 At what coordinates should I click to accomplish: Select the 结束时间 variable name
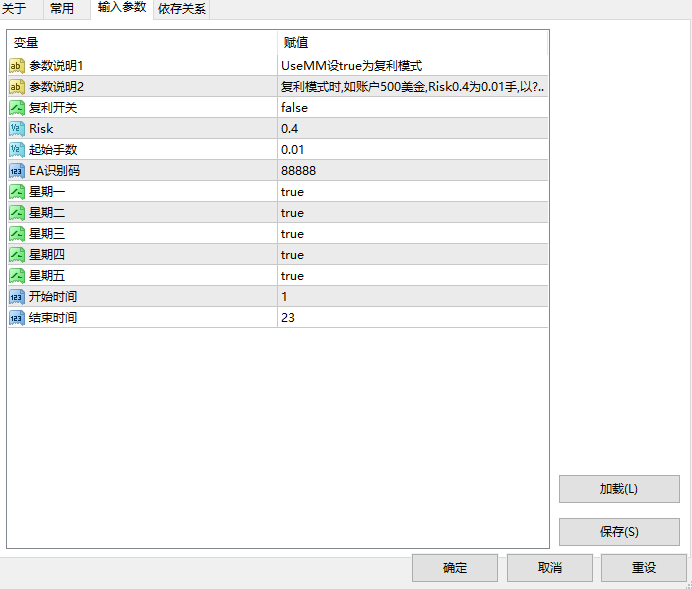[53, 318]
